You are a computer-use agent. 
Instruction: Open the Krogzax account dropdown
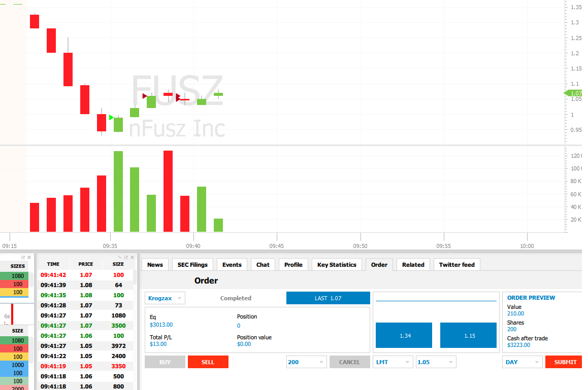(165, 298)
